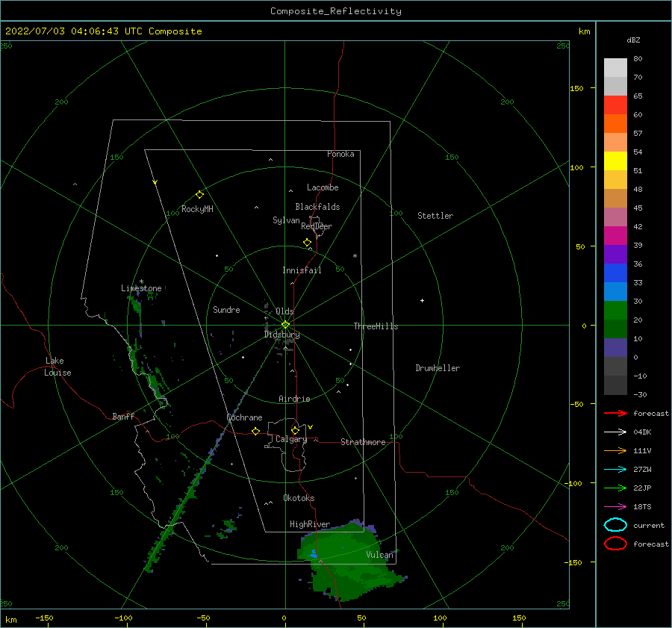Viewport: 672px width, 628px height.
Task: Click the 04DK legend text
Action: (642, 432)
